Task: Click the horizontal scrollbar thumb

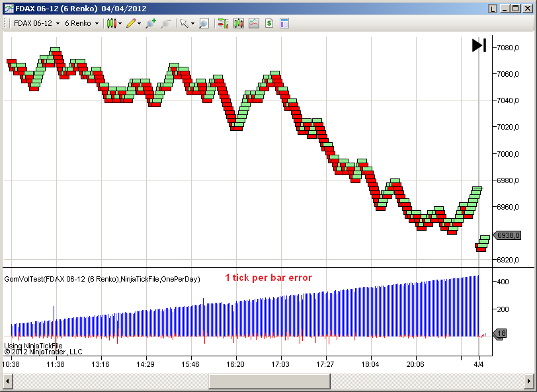Action: [x=270, y=381]
